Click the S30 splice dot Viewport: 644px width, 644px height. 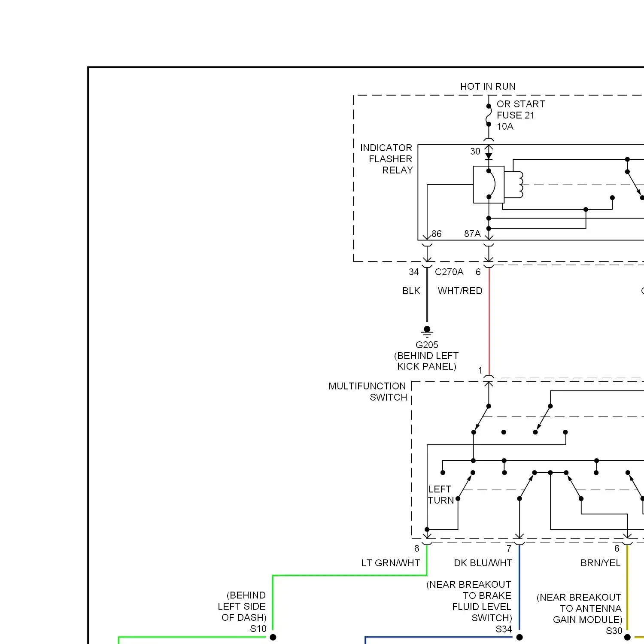pos(627,637)
